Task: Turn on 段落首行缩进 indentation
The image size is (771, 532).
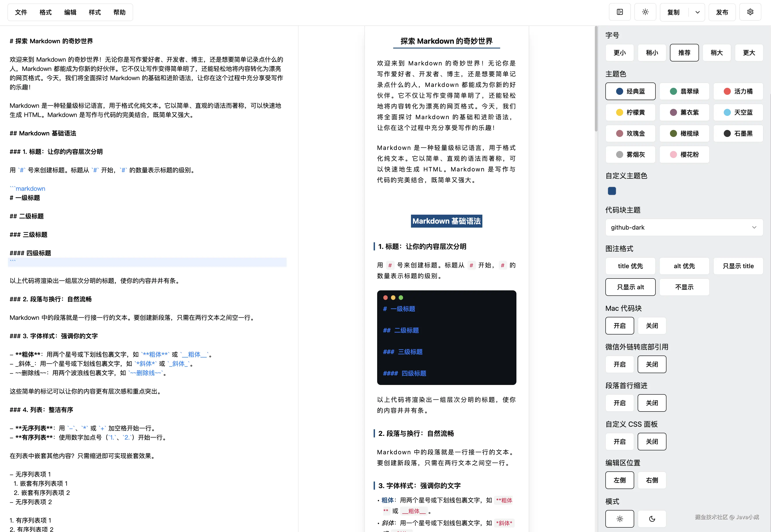Action: tap(619, 403)
